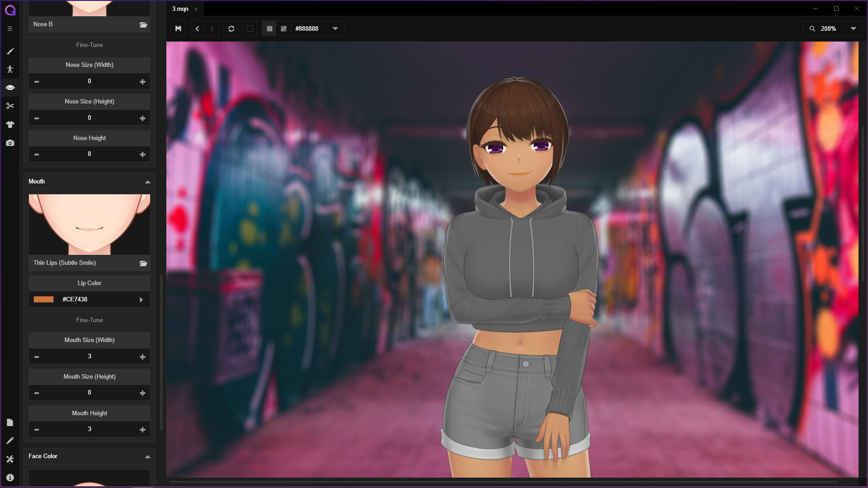This screenshot has height=488, width=868.
Task: Increase Mouth Size (Width) with plus
Action: pyautogui.click(x=142, y=357)
